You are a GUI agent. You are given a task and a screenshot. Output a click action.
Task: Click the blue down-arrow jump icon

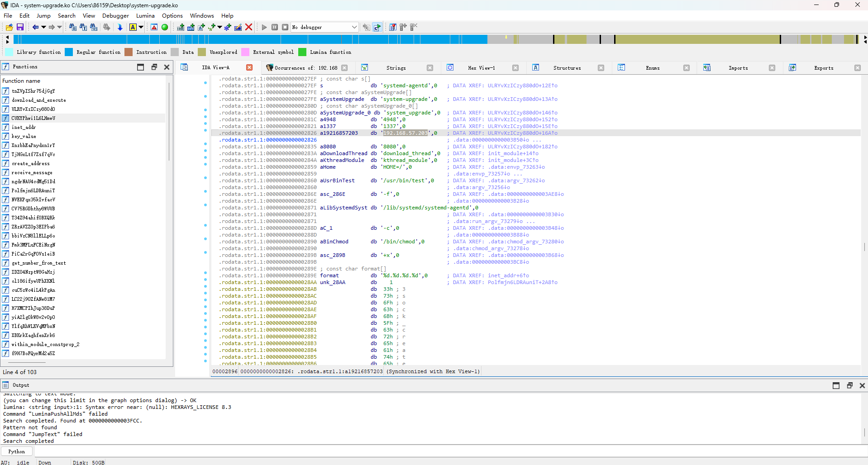(x=120, y=27)
